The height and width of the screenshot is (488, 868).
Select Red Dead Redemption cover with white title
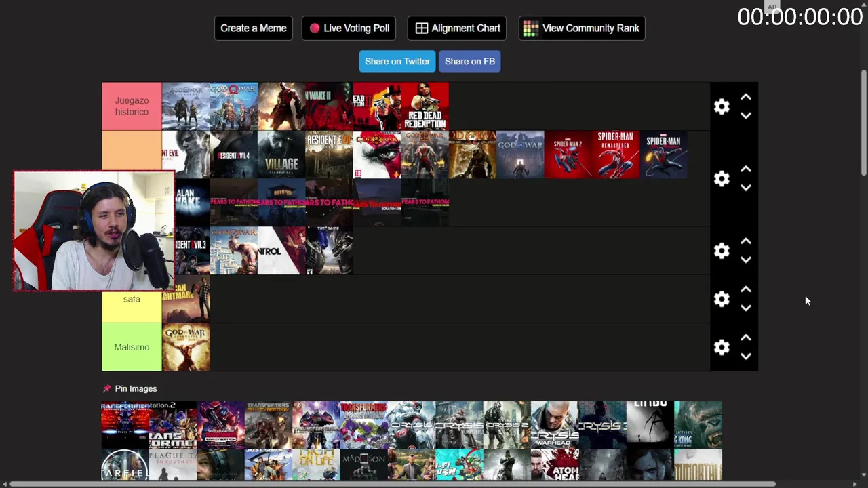[425, 106]
